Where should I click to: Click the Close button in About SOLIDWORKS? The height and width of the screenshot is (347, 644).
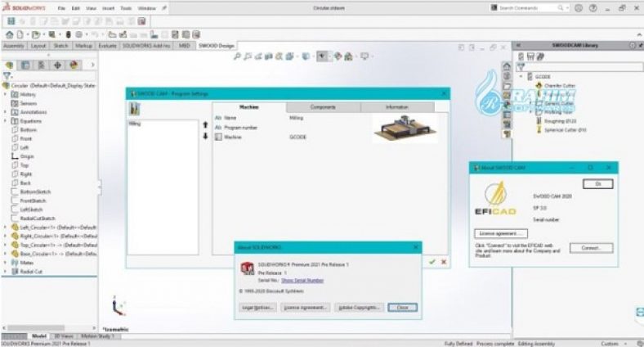pos(402,308)
